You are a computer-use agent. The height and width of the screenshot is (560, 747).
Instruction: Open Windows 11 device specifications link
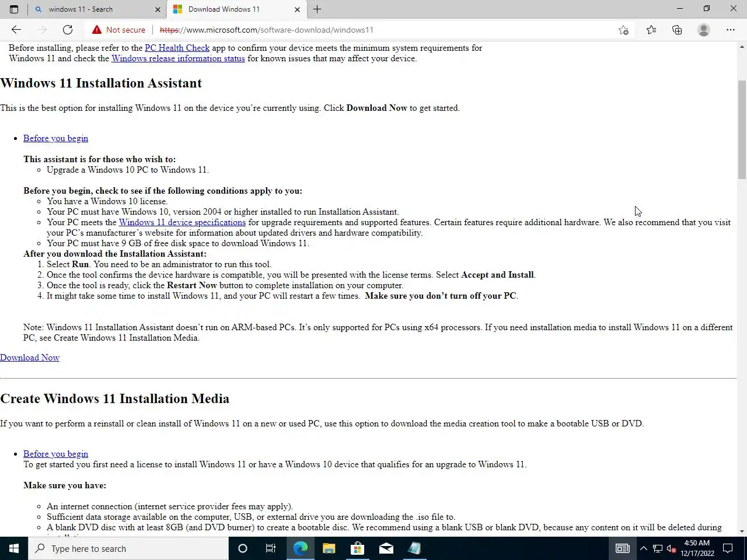point(182,222)
